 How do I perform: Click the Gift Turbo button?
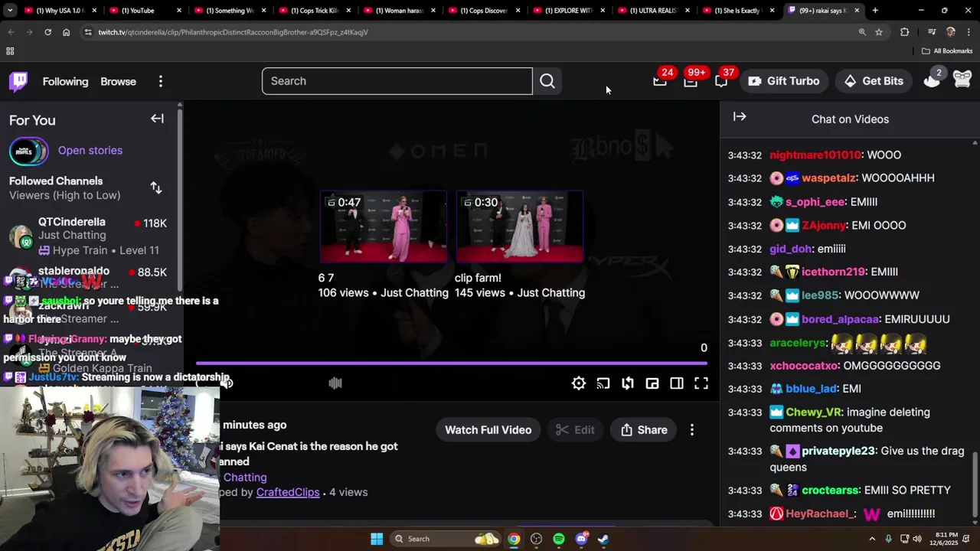[x=784, y=81]
